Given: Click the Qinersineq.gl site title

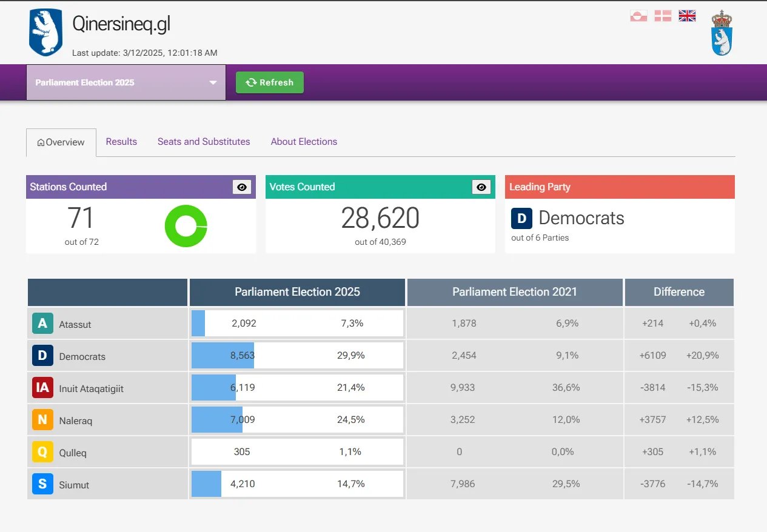Looking at the screenshot, I should (121, 24).
